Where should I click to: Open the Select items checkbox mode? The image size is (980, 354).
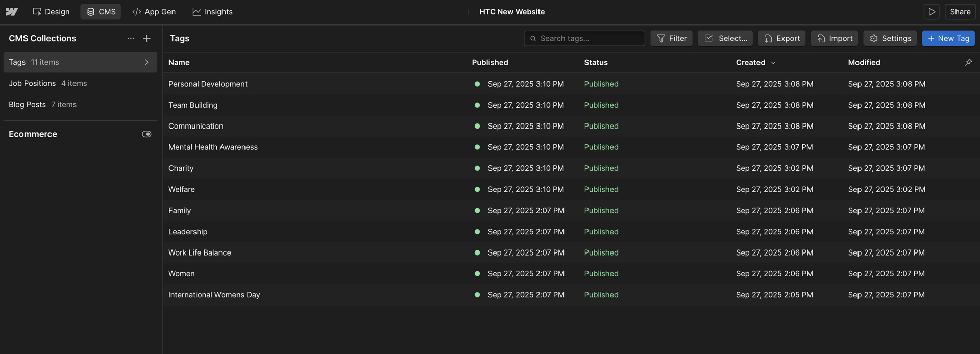tap(725, 38)
